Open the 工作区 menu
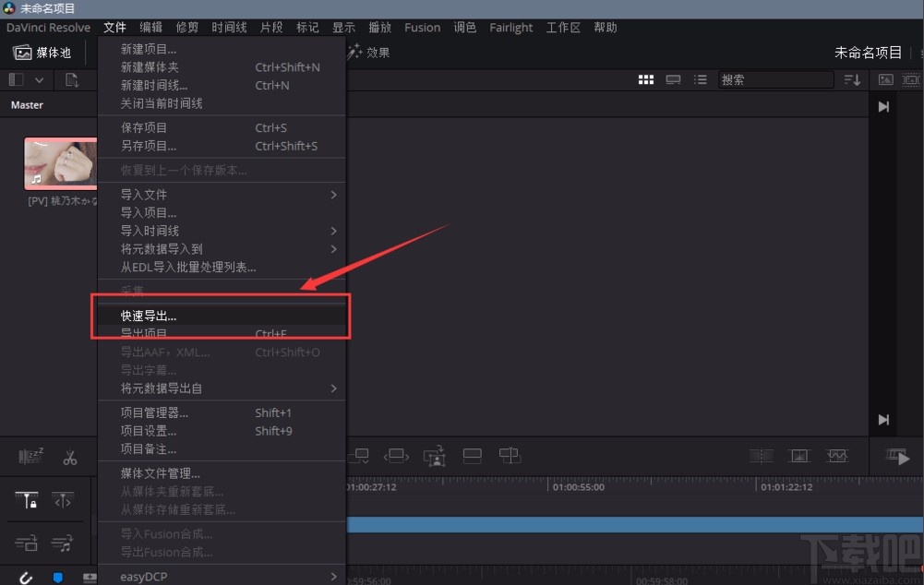This screenshot has width=924, height=585. point(563,27)
